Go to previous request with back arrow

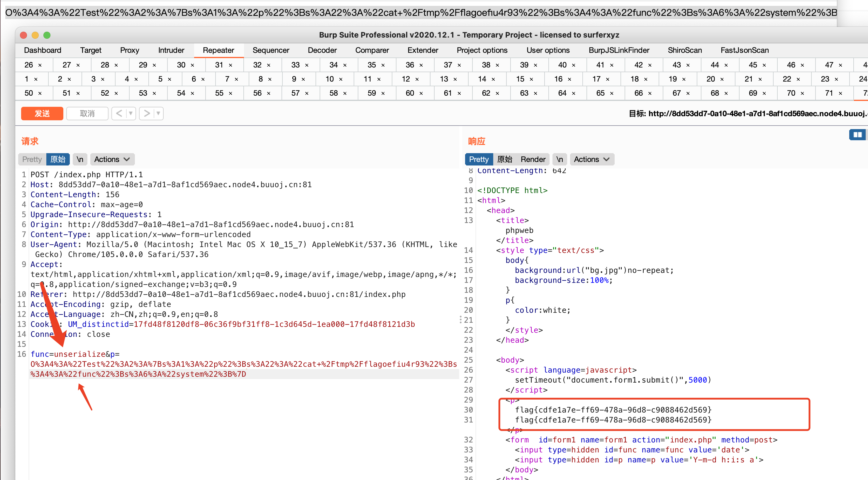click(119, 114)
